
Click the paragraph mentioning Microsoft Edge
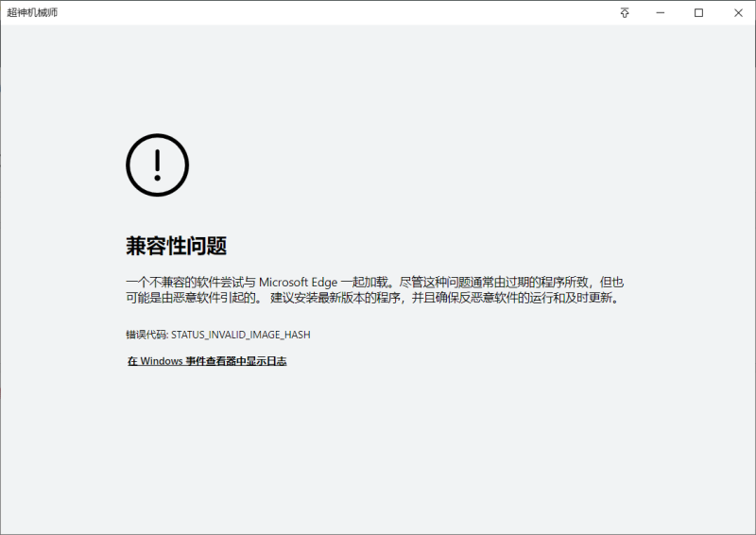[x=375, y=290]
